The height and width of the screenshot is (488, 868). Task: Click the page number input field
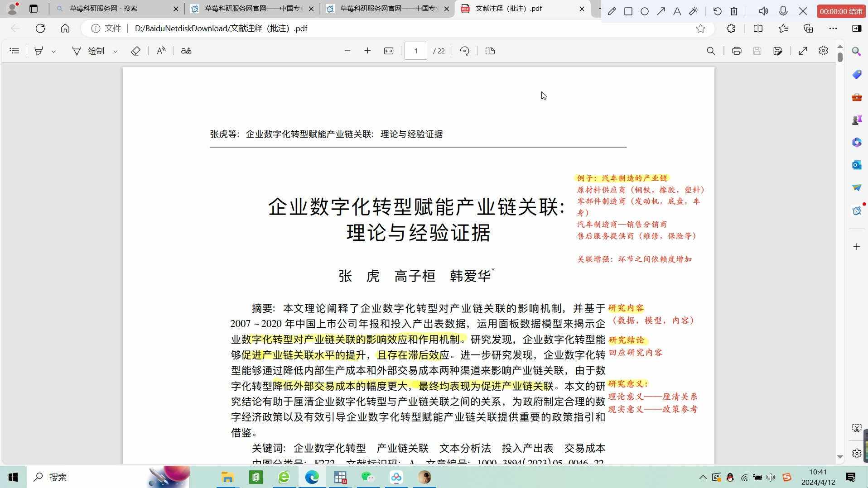tap(415, 51)
